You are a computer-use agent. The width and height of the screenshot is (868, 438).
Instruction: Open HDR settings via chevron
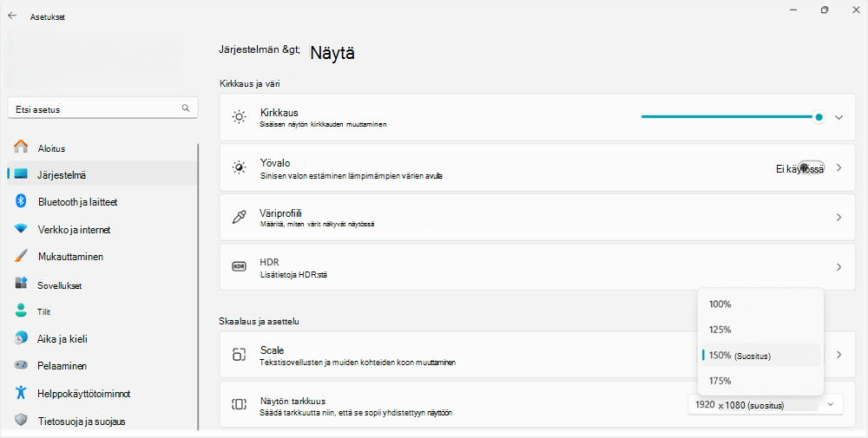tap(838, 267)
